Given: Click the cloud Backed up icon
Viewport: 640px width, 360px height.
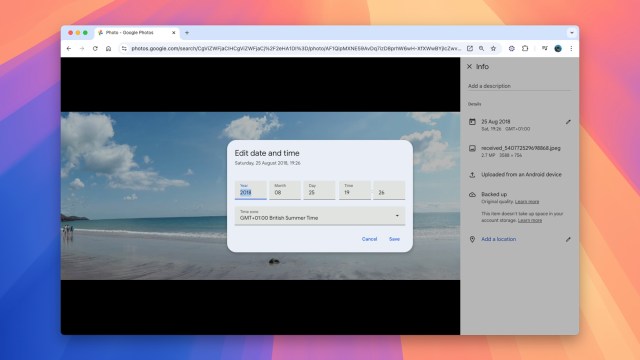Looking at the screenshot, I should [472, 195].
